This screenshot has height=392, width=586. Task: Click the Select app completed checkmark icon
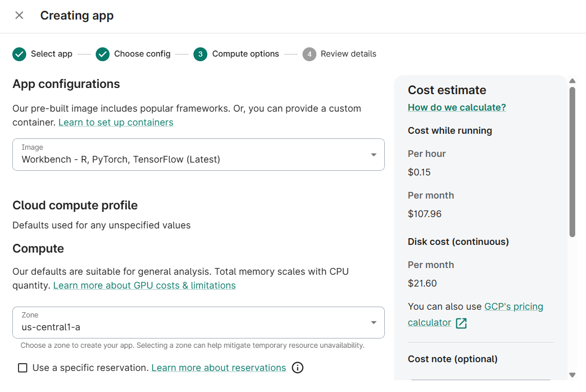click(19, 54)
